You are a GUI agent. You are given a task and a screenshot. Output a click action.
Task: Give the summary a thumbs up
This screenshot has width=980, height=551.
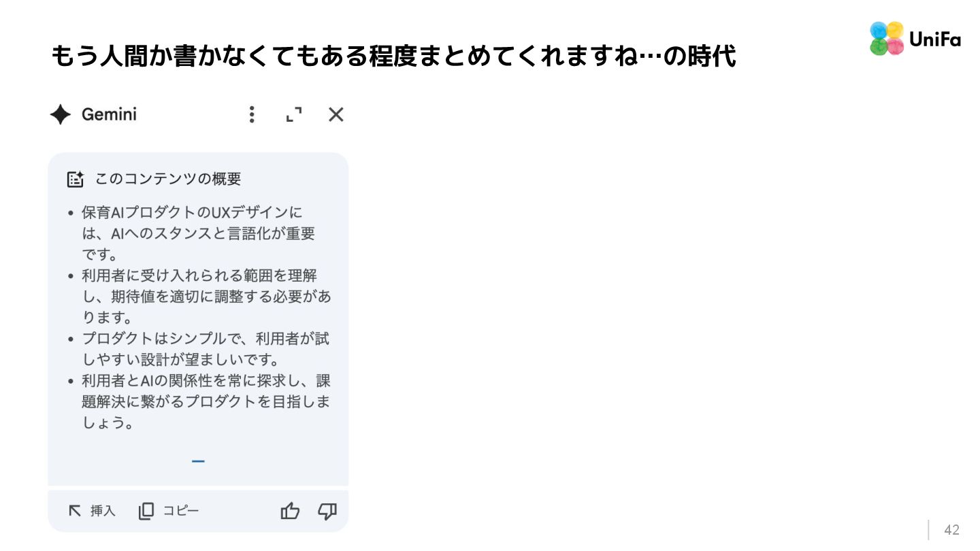click(x=291, y=511)
